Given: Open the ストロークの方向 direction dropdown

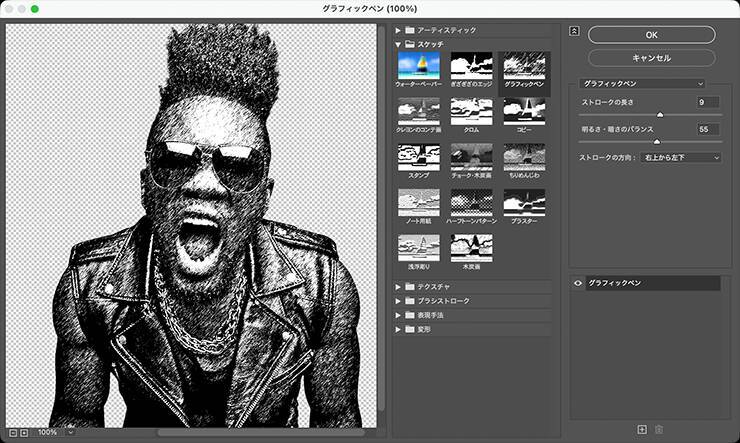Looking at the screenshot, I should click(x=681, y=158).
